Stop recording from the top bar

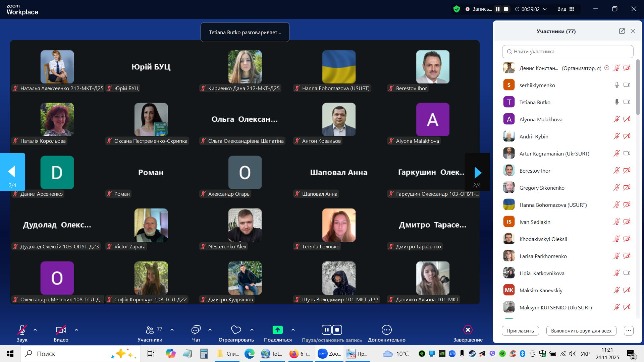(506, 9)
